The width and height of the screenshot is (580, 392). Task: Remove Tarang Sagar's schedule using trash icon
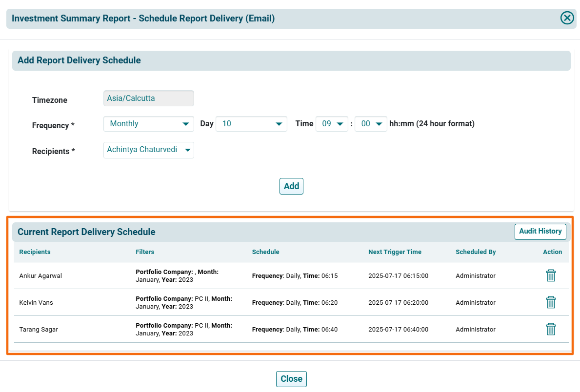[x=551, y=329]
